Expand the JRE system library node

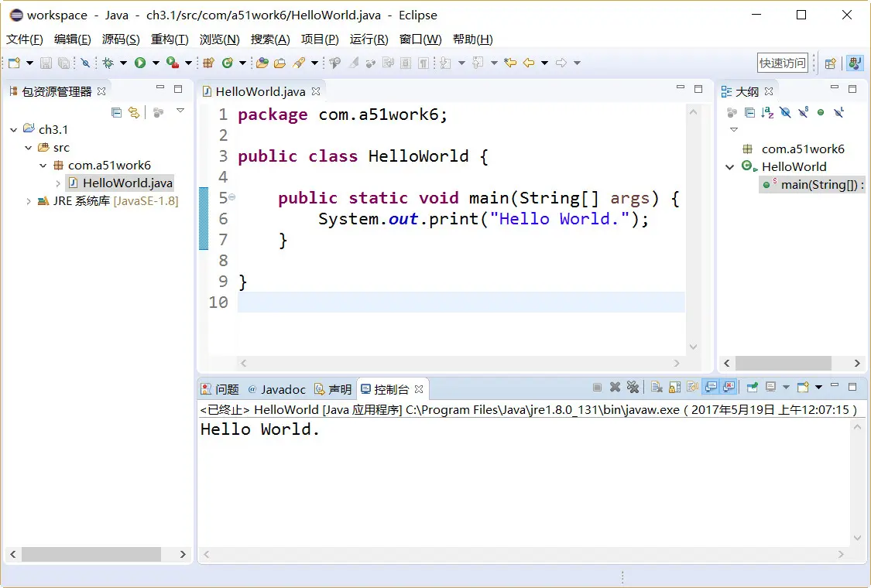tap(29, 201)
